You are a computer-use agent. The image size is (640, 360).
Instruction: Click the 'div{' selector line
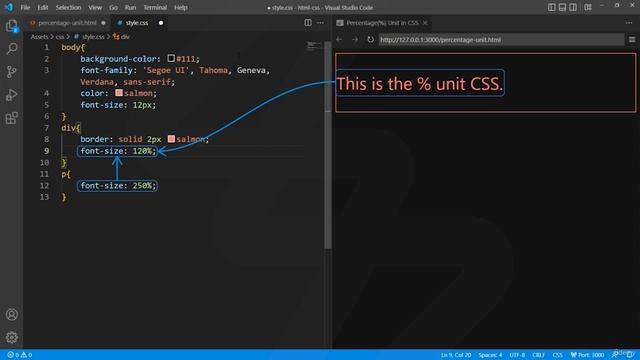(x=71, y=128)
